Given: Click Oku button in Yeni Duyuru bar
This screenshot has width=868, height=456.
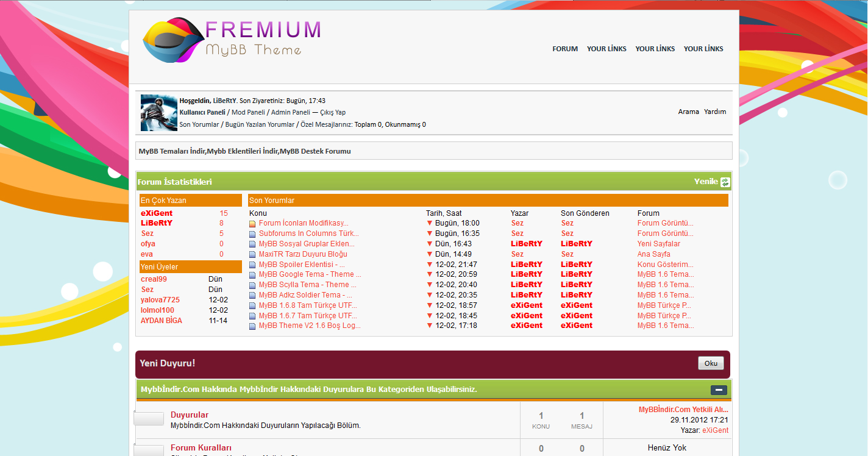Looking at the screenshot, I should (711, 363).
